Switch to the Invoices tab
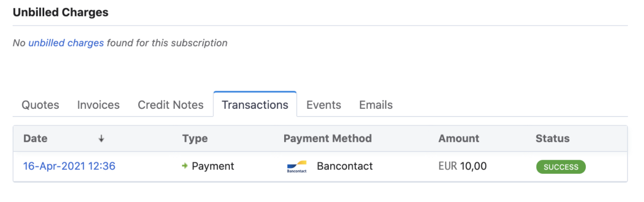This screenshot has width=644, height=202. coord(98,105)
